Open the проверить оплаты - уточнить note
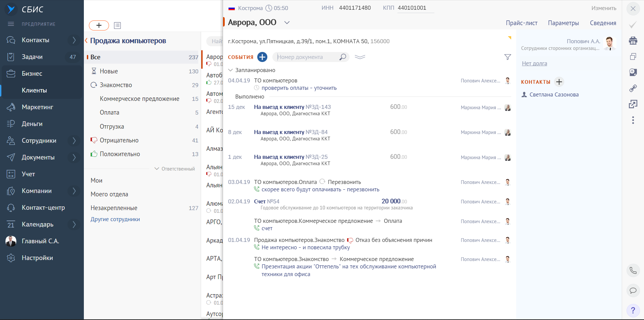 click(x=299, y=88)
